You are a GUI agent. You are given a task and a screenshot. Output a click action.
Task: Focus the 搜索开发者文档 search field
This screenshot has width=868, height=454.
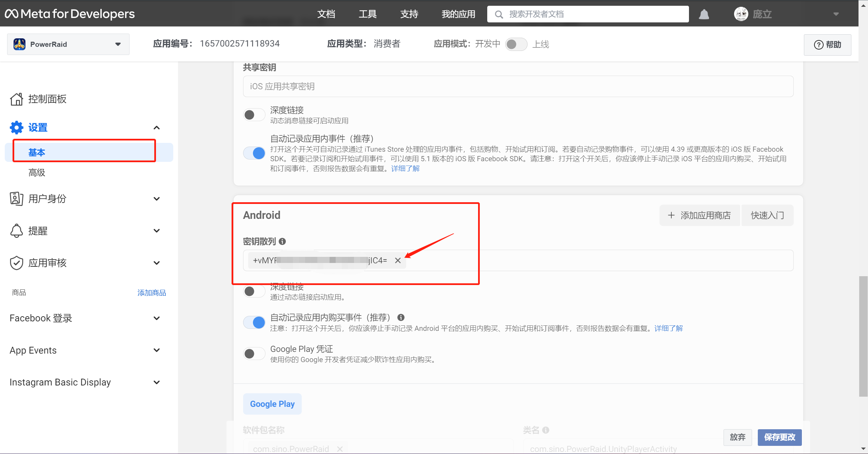tap(588, 14)
